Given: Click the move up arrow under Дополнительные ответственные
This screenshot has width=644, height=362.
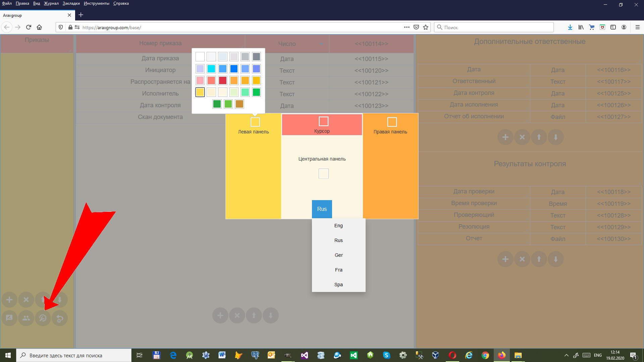Looking at the screenshot, I should point(539,137).
